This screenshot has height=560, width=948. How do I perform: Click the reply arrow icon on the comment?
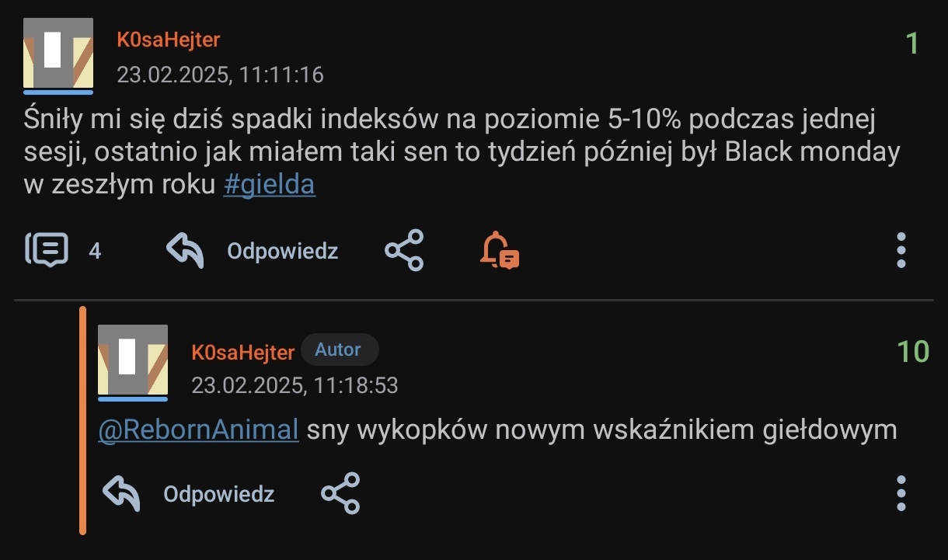coord(121,493)
